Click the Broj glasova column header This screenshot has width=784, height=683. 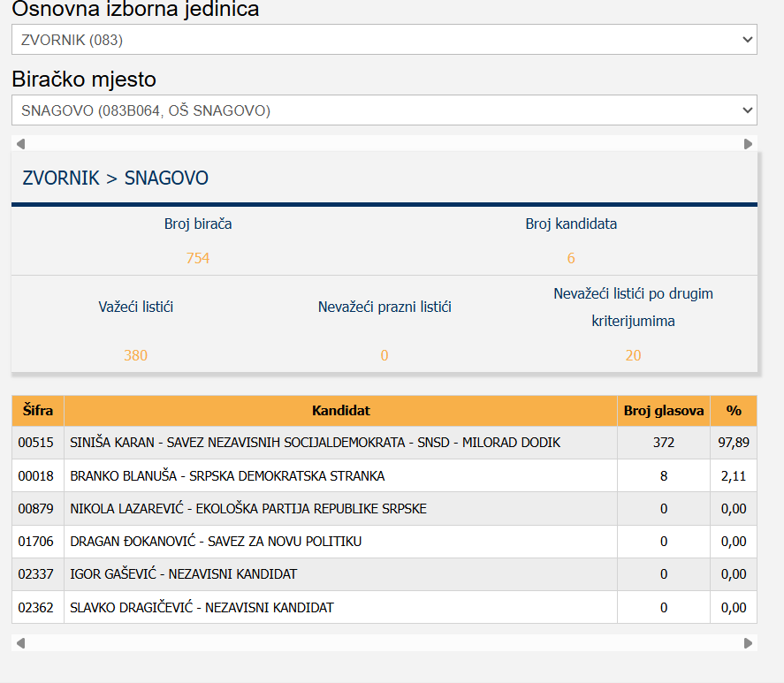(664, 411)
